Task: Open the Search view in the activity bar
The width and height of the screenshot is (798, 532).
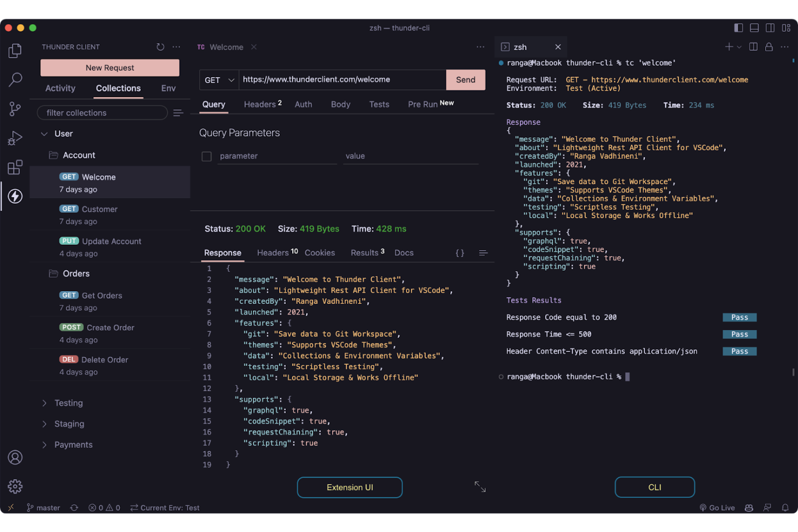Action: click(15, 80)
